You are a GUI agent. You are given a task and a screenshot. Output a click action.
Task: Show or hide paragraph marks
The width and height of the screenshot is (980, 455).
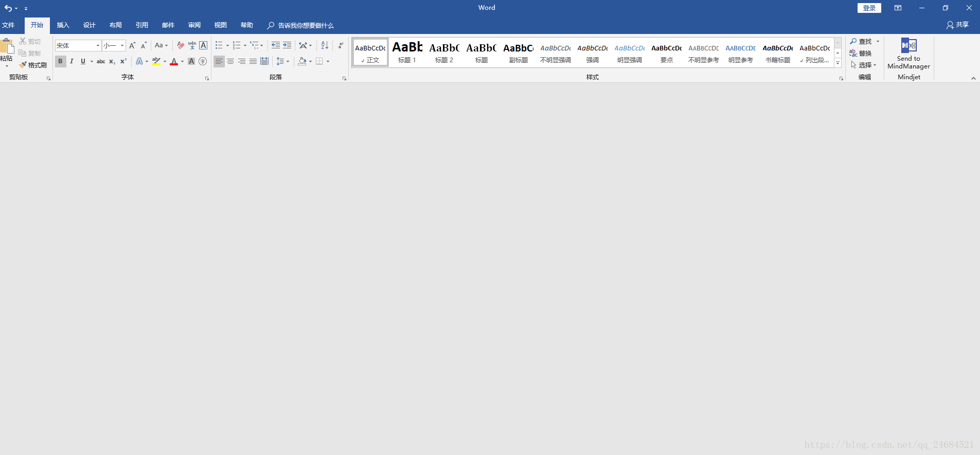pos(341,45)
